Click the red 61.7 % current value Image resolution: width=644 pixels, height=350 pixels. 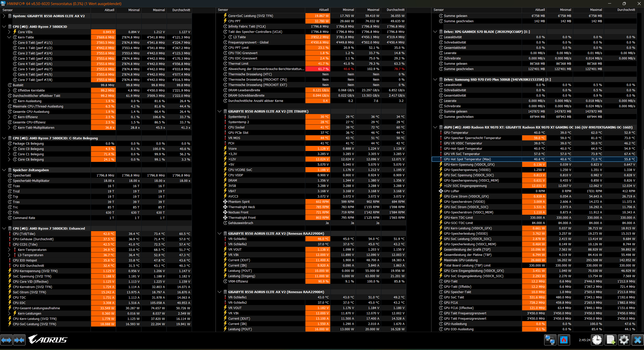click(318, 69)
